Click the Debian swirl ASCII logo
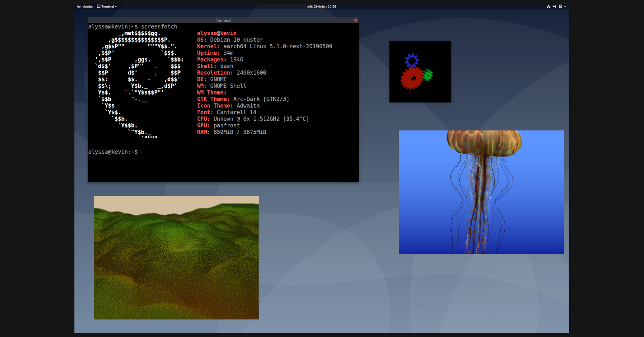The image size is (644, 337). (x=139, y=84)
